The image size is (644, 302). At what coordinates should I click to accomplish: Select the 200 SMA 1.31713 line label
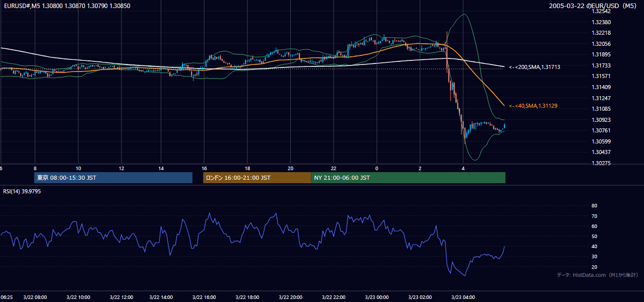click(x=534, y=67)
